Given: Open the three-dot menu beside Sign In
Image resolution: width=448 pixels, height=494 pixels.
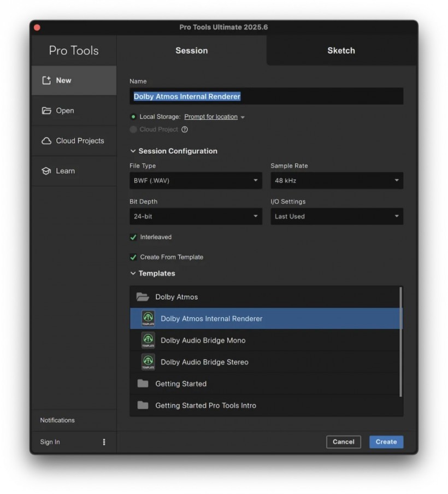Looking at the screenshot, I should click(x=104, y=442).
